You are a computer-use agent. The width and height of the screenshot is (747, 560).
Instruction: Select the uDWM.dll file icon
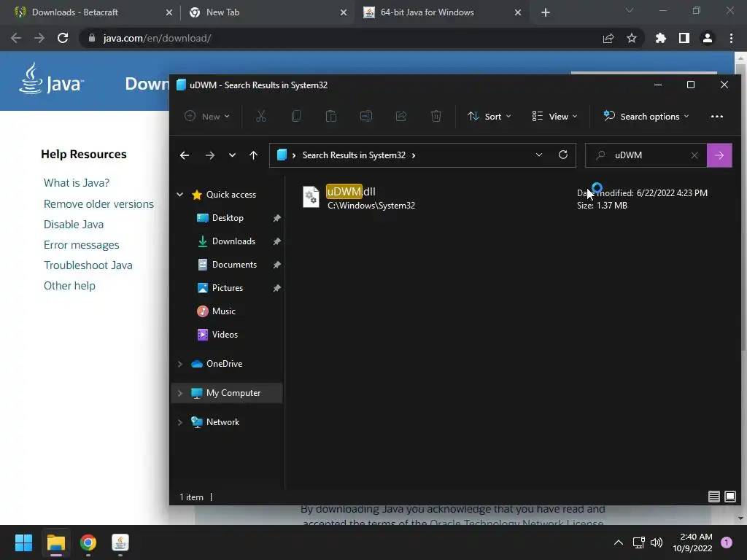tap(311, 197)
